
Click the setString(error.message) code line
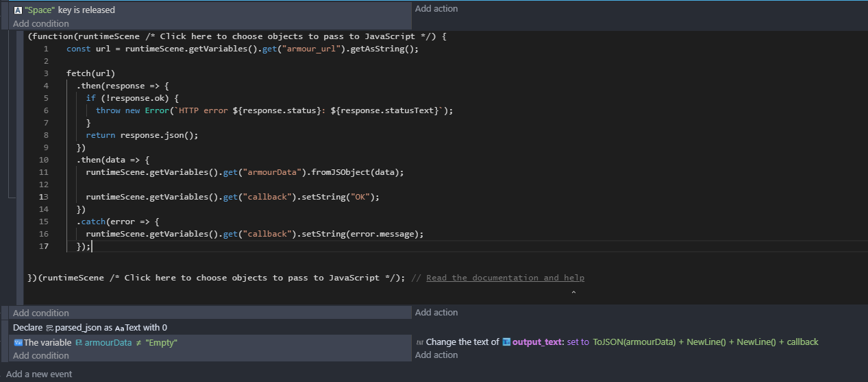coord(255,234)
